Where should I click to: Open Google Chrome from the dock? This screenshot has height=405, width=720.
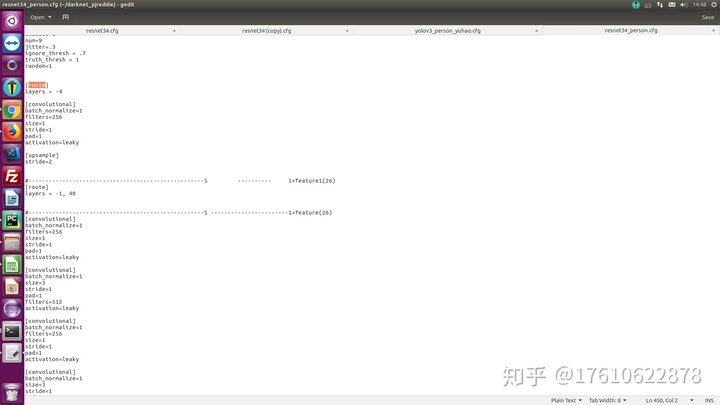pyautogui.click(x=11, y=110)
